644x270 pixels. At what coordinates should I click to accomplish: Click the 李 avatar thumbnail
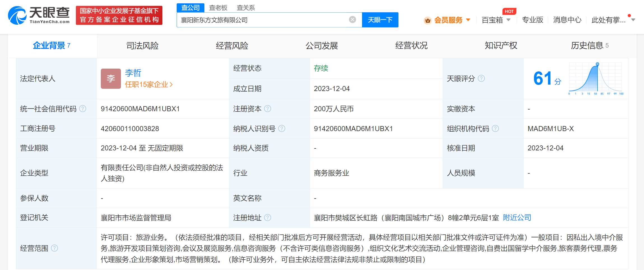[111, 79]
